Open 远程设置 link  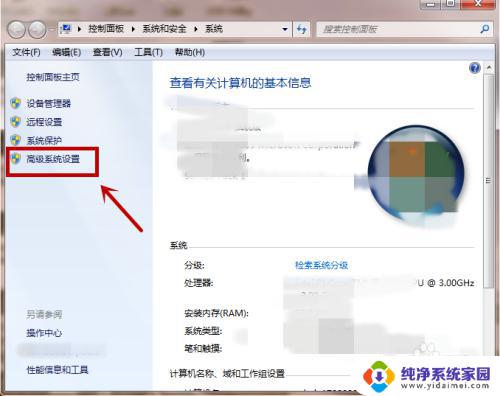[x=44, y=122]
